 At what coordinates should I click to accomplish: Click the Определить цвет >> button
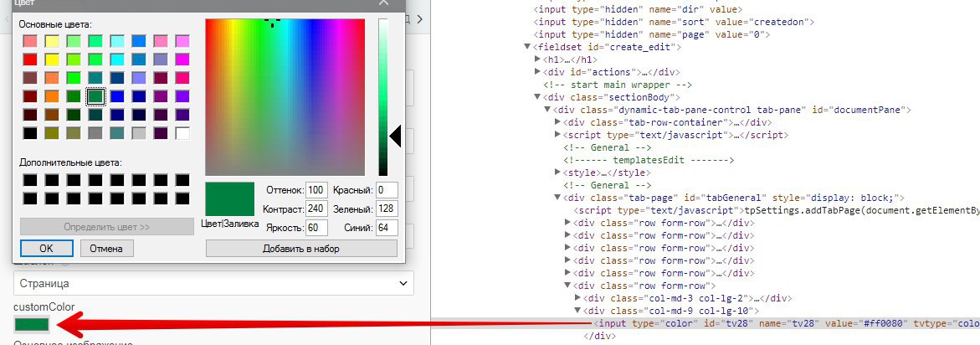107,227
